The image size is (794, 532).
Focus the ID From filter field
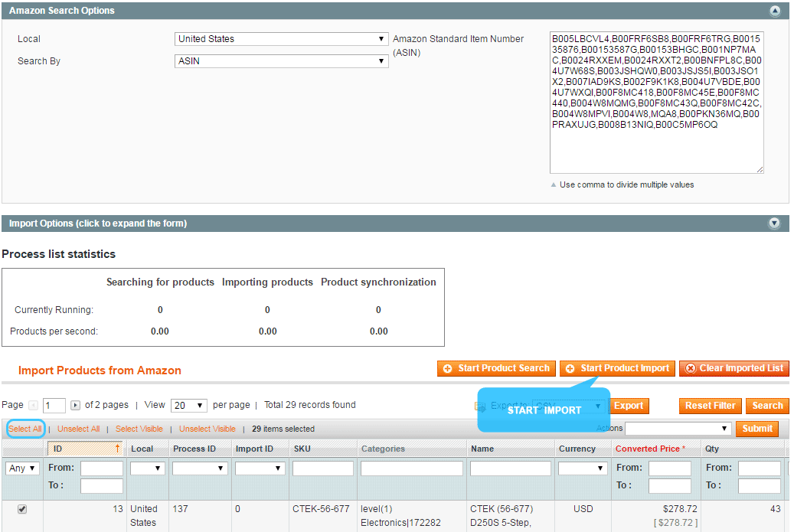tap(102, 468)
